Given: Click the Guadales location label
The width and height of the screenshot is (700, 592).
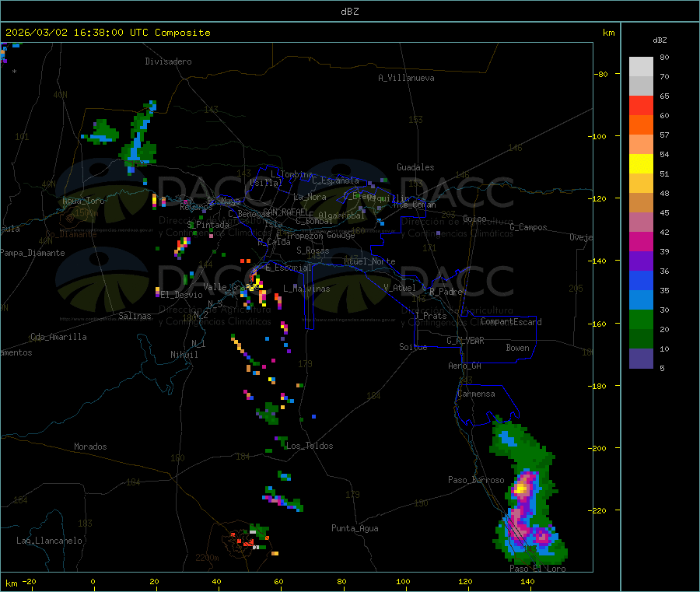Looking at the screenshot, I should (x=415, y=167).
